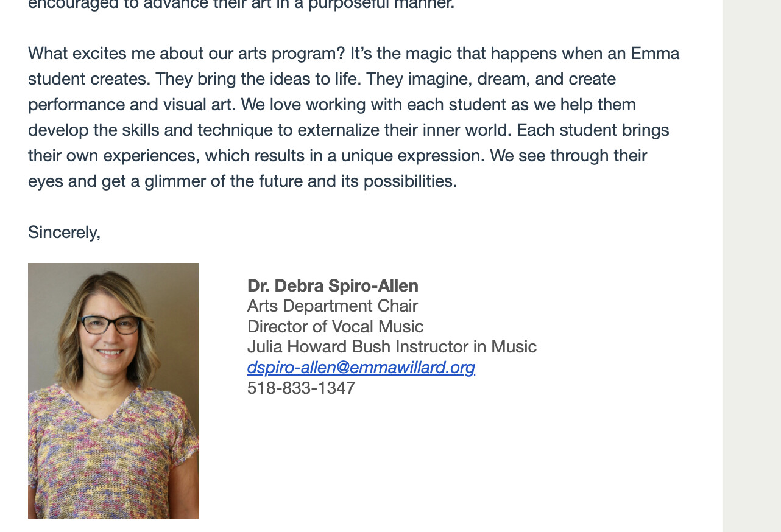Click the knit sweater in the portrait
This screenshot has height=532, width=781.
[113, 453]
